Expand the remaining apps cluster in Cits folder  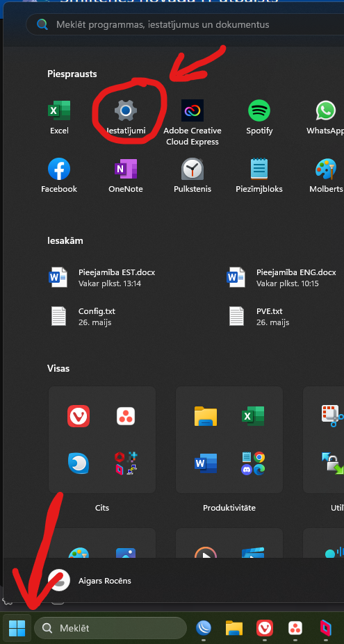click(x=126, y=463)
